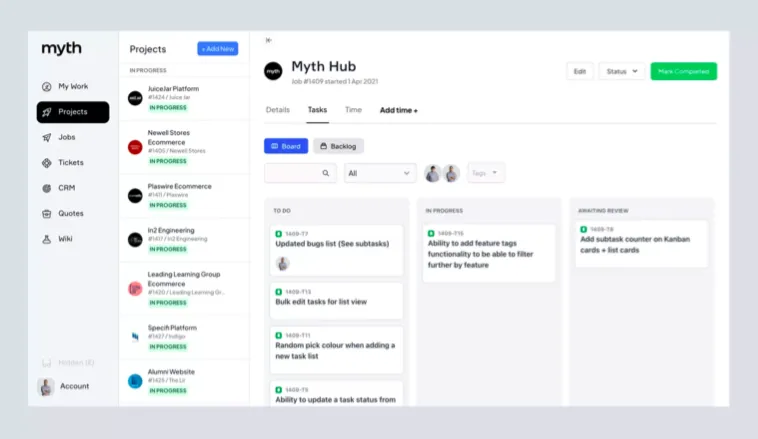Collapse the projects panel arrow
758x439 pixels.
(269, 40)
